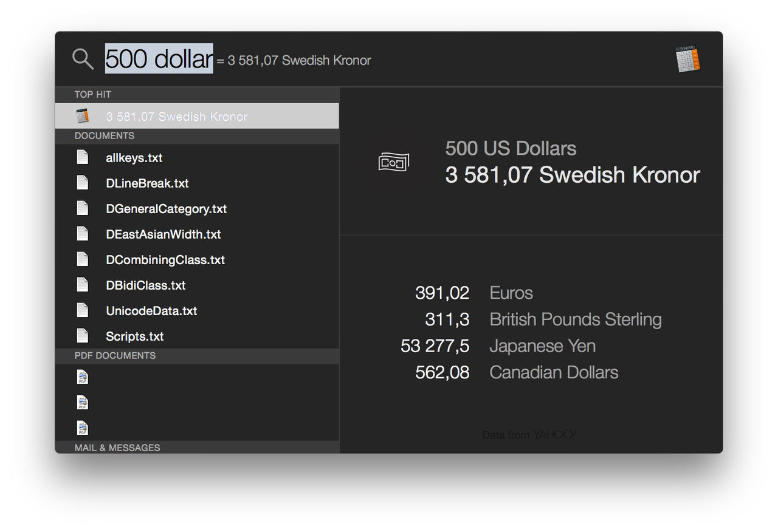The image size is (778, 532).
Task: Click the third PDF document icon
Action: coord(83,428)
